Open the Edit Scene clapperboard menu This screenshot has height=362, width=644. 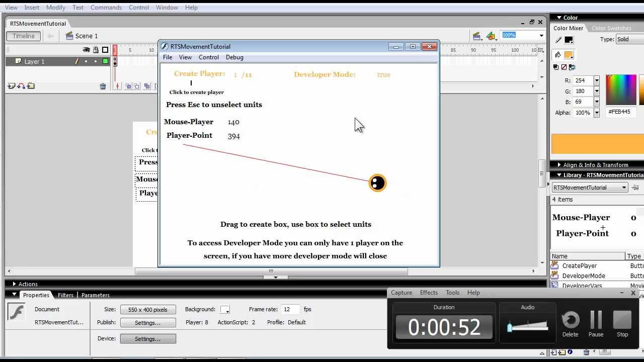(x=477, y=36)
